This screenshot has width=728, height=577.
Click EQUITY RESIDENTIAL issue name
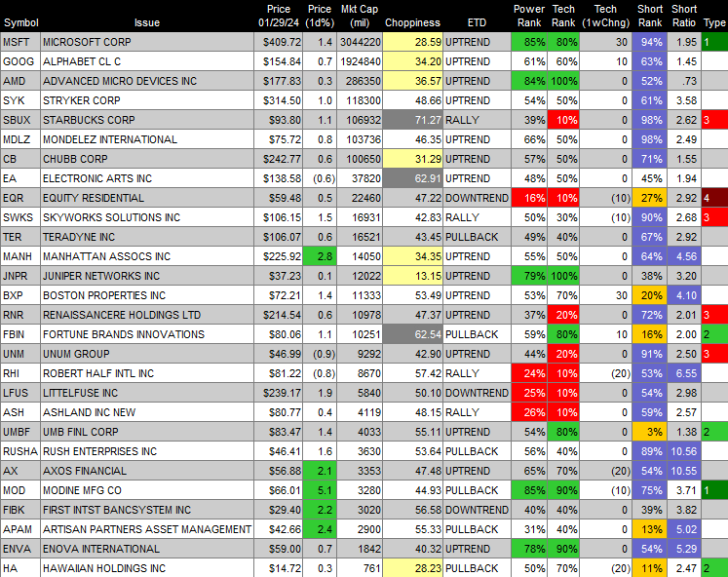(x=94, y=198)
